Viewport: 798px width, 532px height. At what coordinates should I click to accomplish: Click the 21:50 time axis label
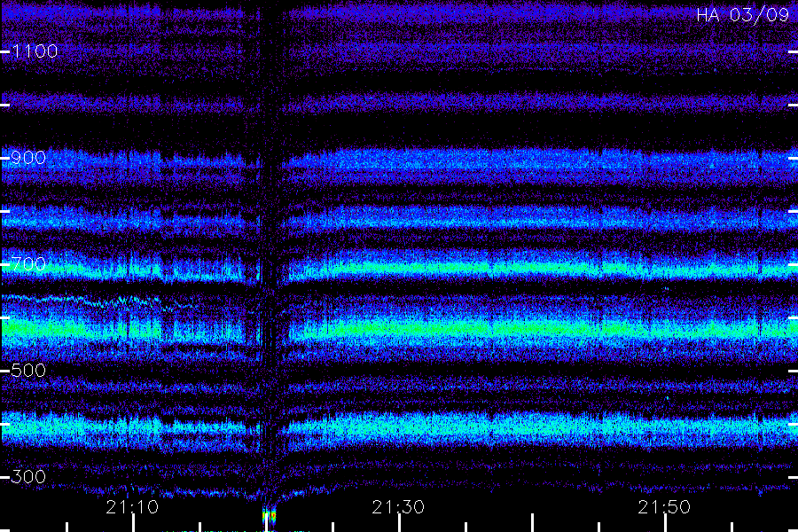click(x=664, y=507)
